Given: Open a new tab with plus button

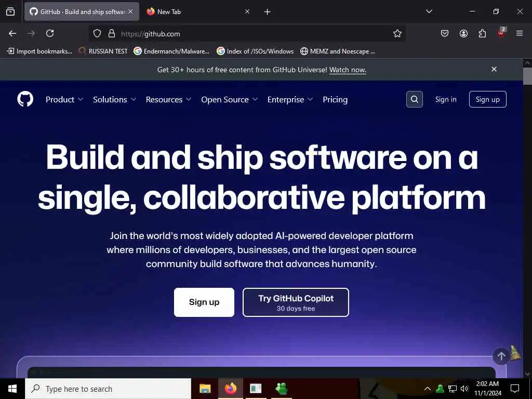Looking at the screenshot, I should pyautogui.click(x=268, y=12).
